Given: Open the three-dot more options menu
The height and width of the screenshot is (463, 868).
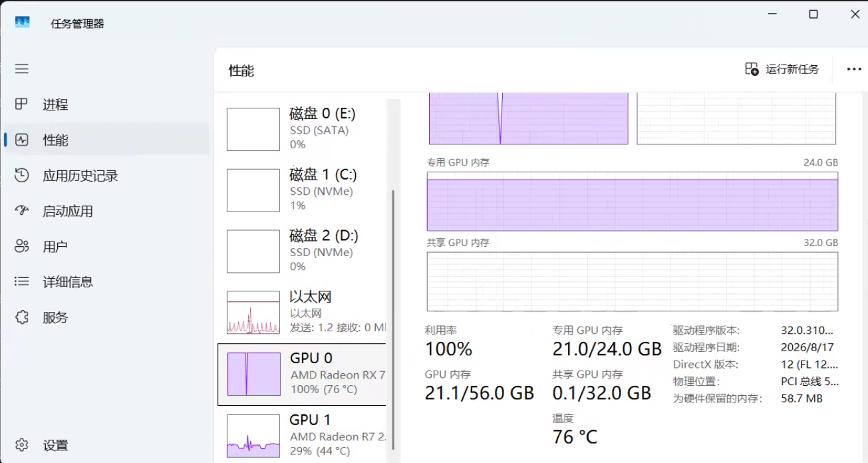Looking at the screenshot, I should pyautogui.click(x=854, y=69).
